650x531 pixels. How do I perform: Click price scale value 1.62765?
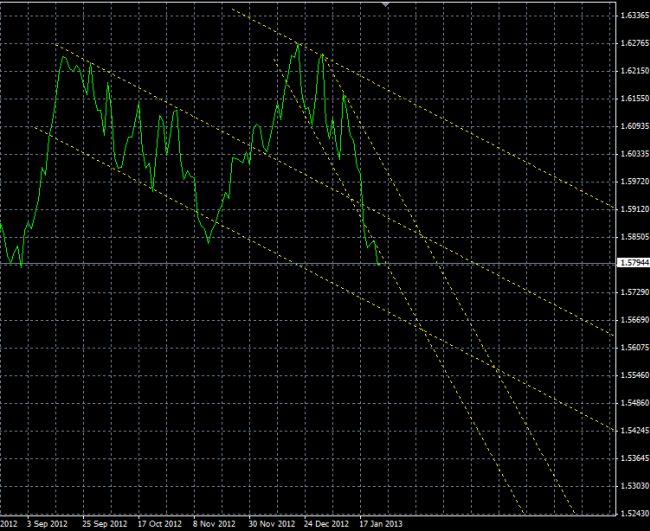[x=634, y=44]
